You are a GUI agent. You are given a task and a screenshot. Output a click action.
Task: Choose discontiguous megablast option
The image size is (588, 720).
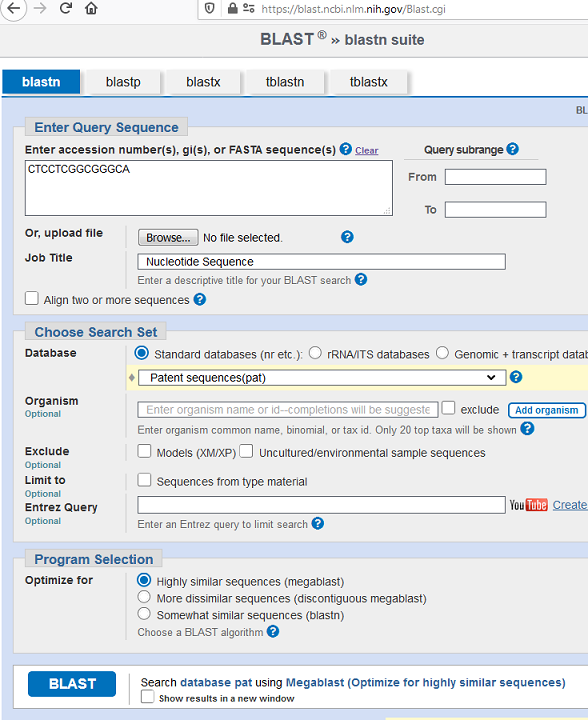[144, 597]
